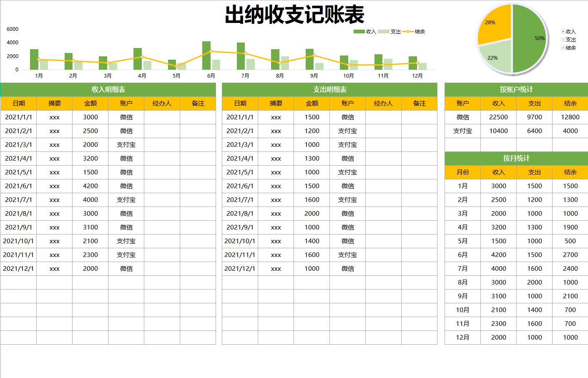Image resolution: width=588 pixels, height=378 pixels.
Task: Select the 7月 balance 2400 in monthly stats
Action: coord(570,268)
